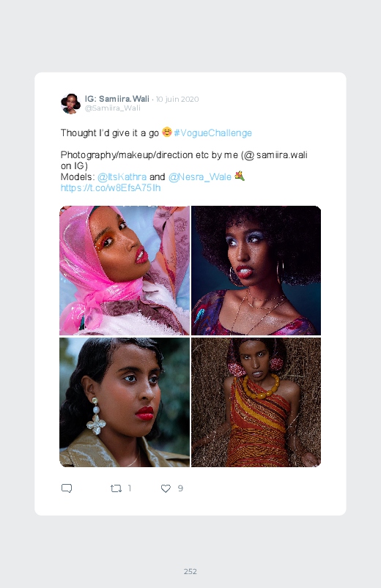Screen dimensions: 381x588
Task: Click the page number 252
Action: [190, 571]
